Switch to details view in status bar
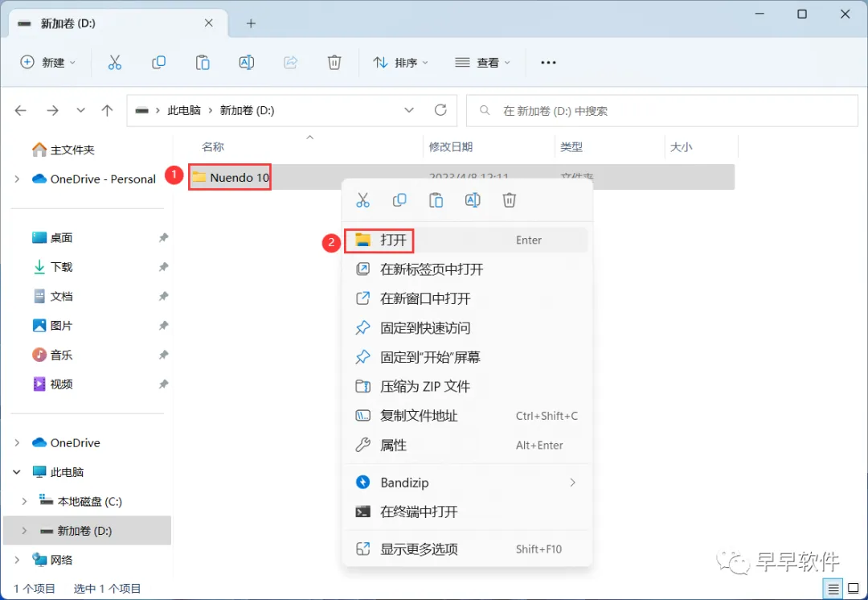Image resolution: width=868 pixels, height=600 pixels. [833, 589]
